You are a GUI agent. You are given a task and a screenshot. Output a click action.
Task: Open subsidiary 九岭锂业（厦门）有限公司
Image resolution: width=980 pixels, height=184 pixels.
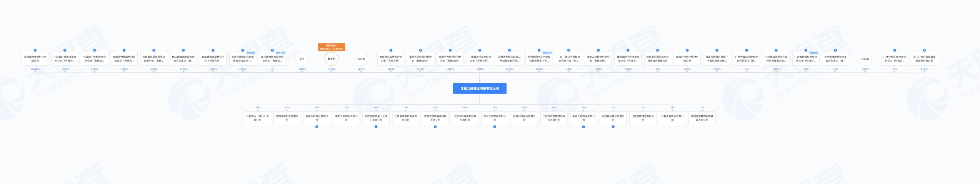[x=257, y=118]
